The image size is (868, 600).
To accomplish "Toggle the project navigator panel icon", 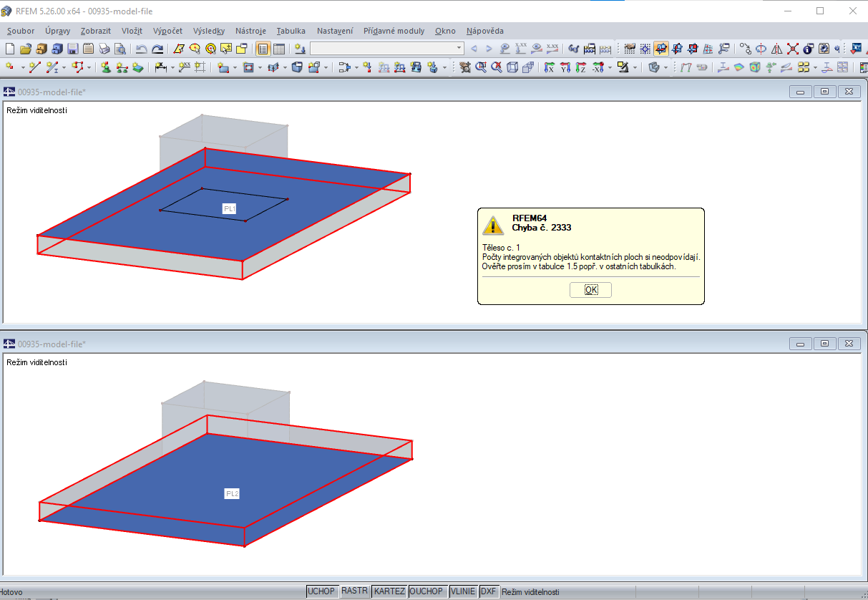I will pos(263,49).
